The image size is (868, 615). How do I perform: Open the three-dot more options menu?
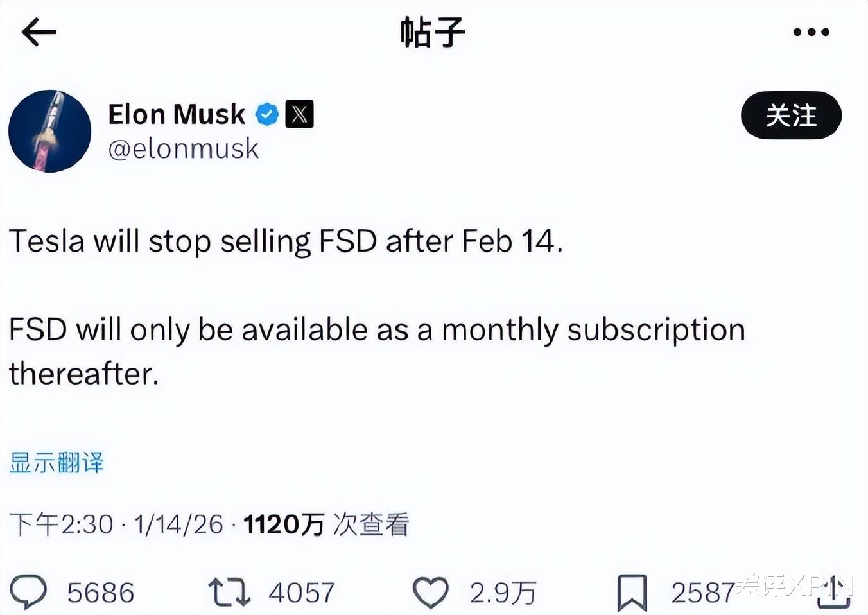pos(811,32)
